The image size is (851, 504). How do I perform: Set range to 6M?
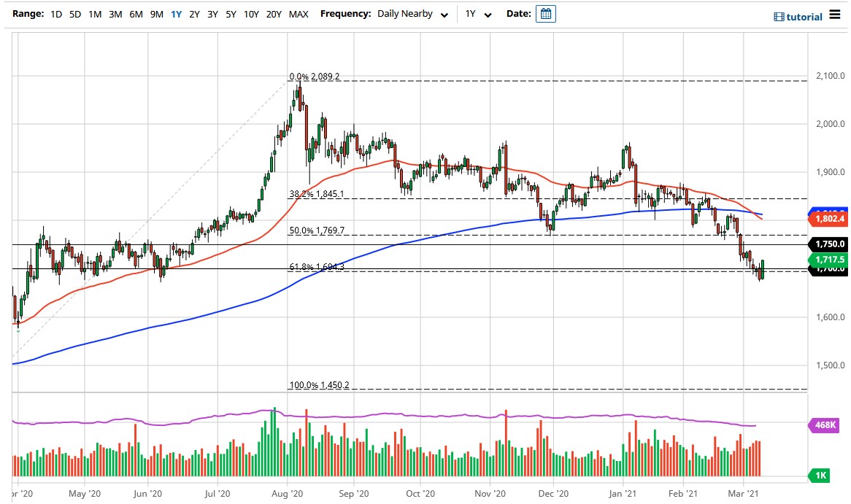[x=136, y=14]
